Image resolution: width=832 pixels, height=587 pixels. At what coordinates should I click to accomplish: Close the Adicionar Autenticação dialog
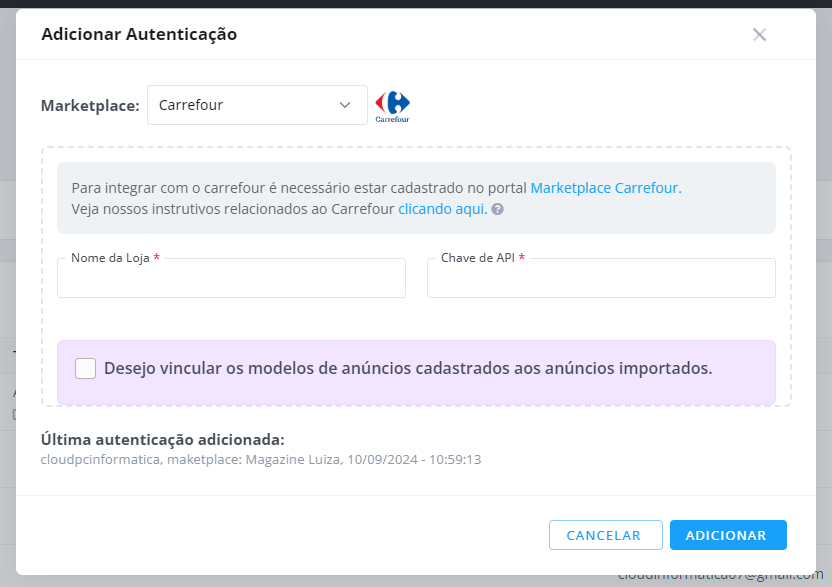tap(759, 34)
